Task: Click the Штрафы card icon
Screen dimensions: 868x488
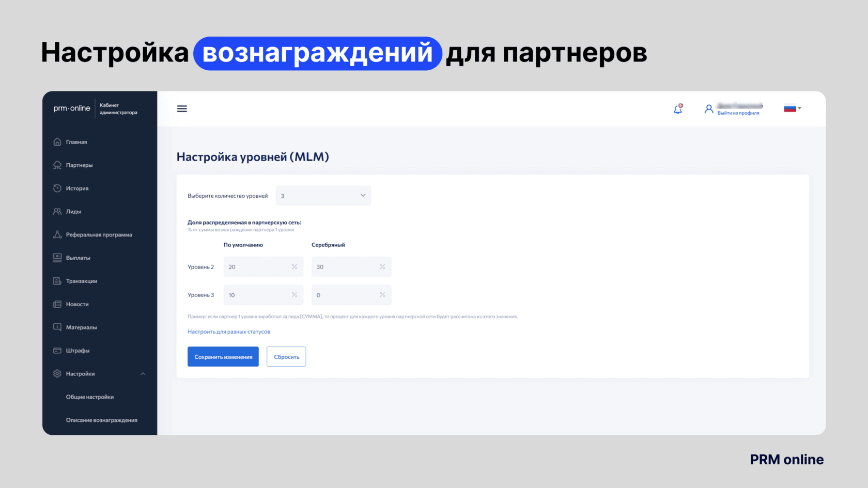Action: pos(57,351)
